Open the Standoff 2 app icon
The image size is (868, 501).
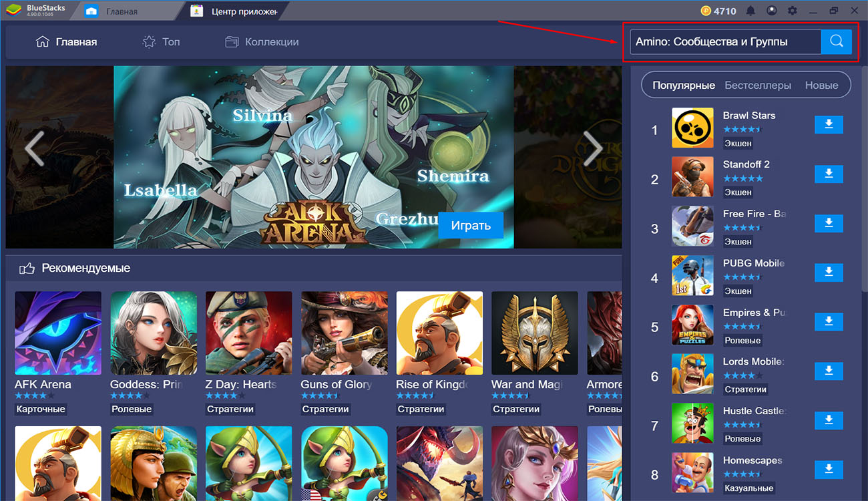tap(692, 177)
